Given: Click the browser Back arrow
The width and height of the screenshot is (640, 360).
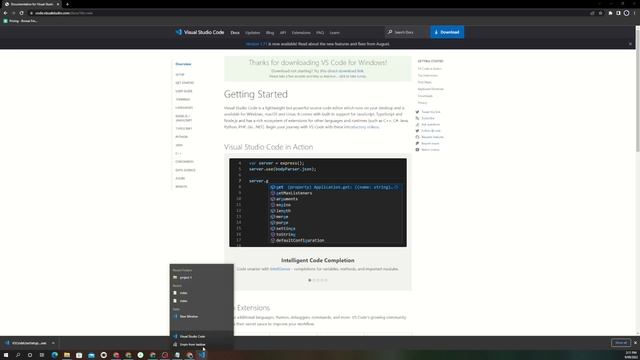Looking at the screenshot, I should 5,13.
